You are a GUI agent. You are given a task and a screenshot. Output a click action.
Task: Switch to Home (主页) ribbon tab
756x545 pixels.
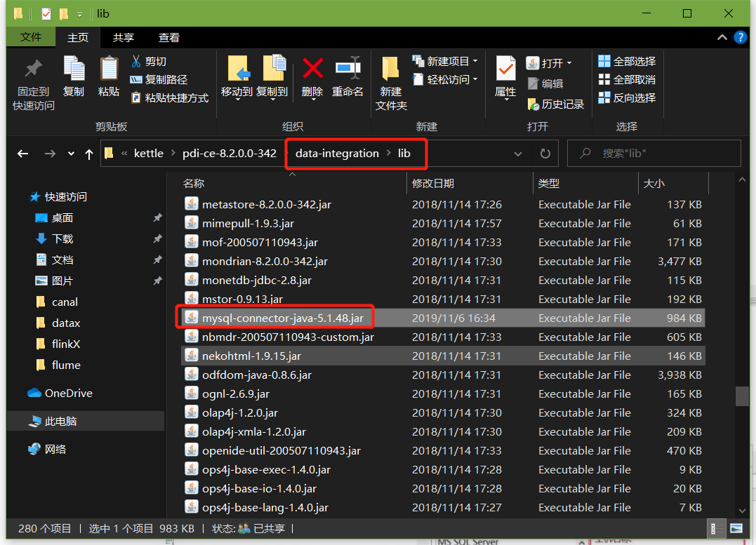78,38
